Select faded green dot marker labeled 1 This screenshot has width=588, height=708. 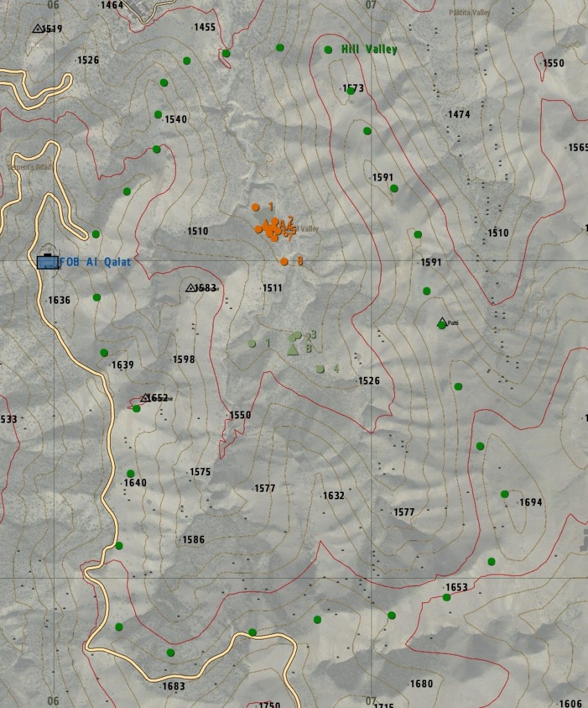tap(252, 343)
